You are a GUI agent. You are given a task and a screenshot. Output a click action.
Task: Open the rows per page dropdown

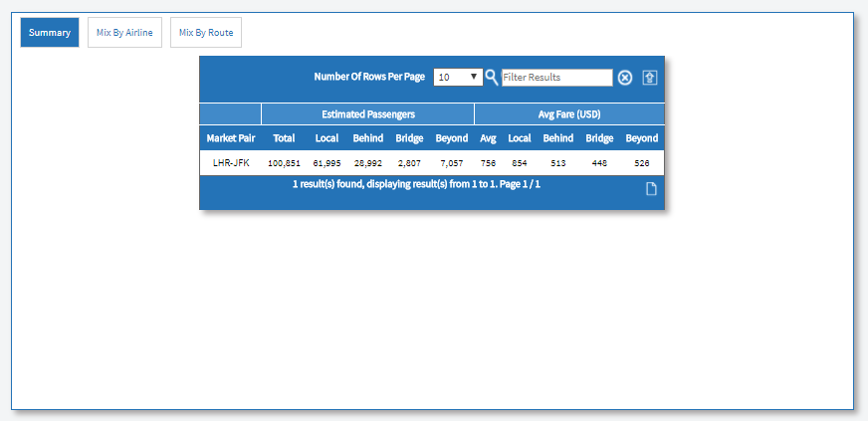click(x=458, y=78)
